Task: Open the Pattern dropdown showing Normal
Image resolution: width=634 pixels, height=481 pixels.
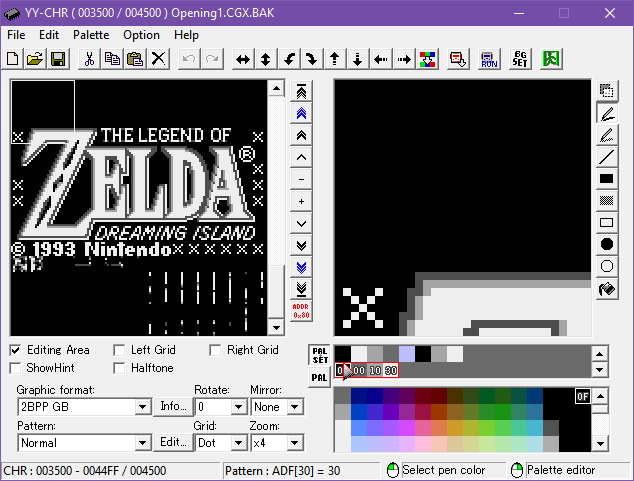Action: click(142, 443)
